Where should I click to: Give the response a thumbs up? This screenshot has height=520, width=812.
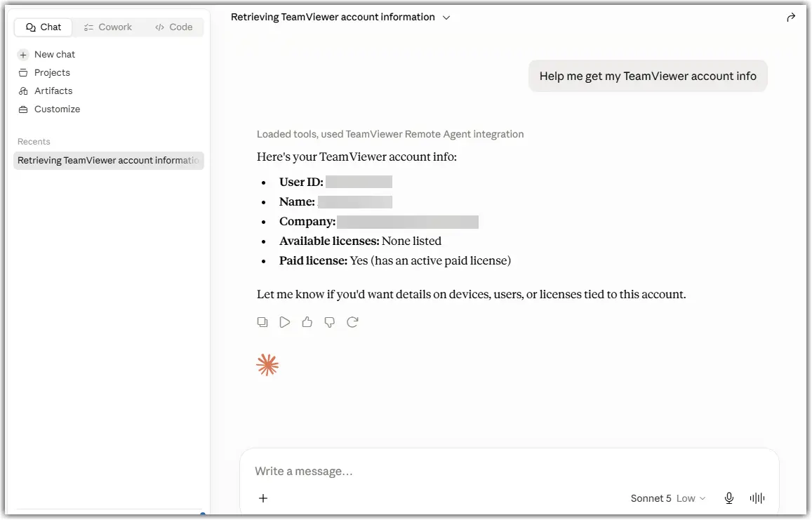pos(307,322)
